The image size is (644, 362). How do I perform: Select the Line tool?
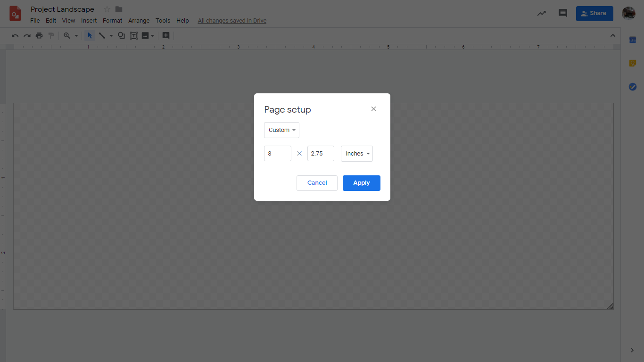(x=103, y=35)
